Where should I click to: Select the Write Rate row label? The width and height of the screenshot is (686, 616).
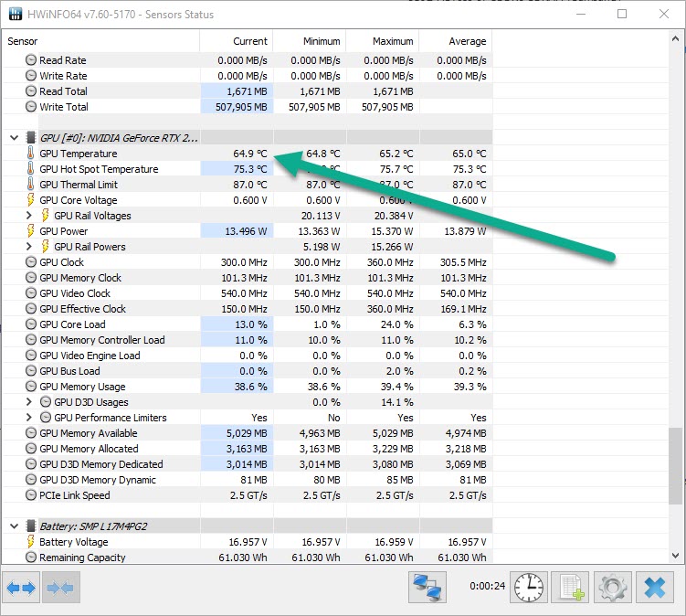(x=63, y=76)
